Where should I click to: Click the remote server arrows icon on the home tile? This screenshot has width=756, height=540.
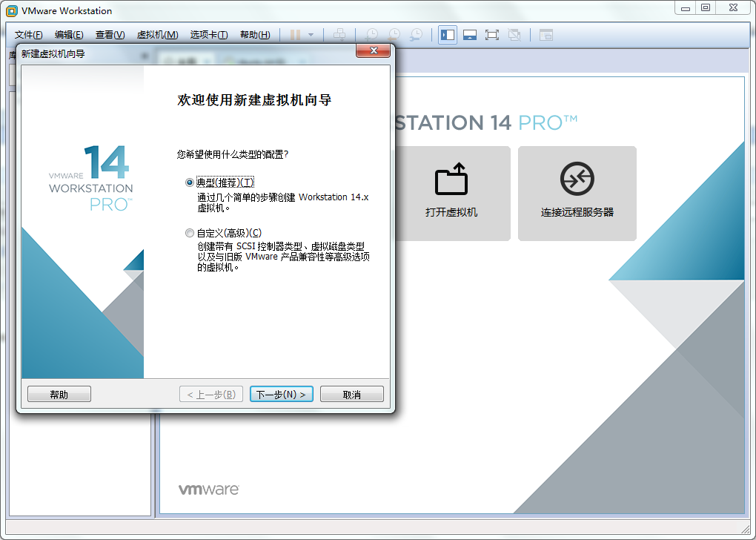point(577,179)
